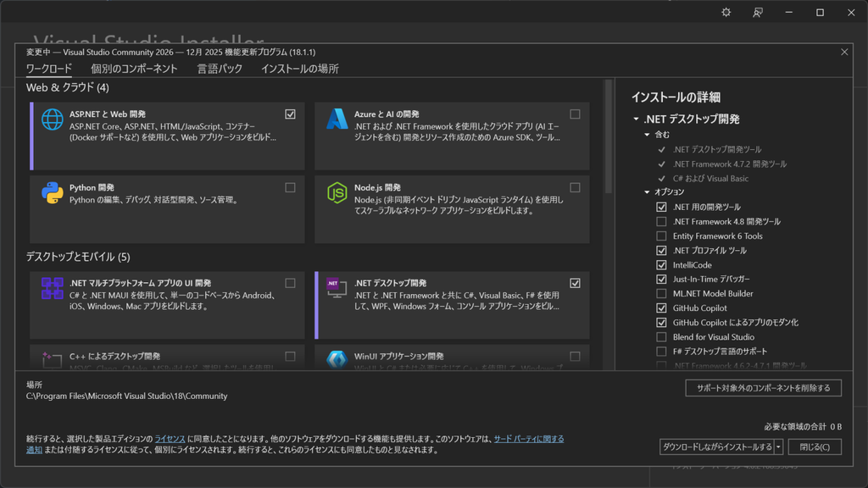Click the C++ desktop development icon

click(52, 360)
